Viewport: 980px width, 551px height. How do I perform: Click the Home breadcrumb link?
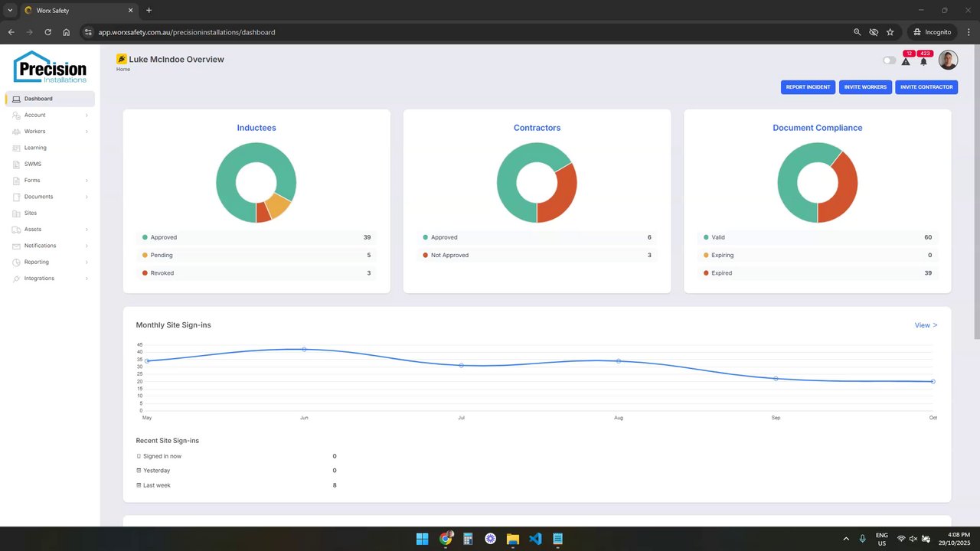click(123, 70)
